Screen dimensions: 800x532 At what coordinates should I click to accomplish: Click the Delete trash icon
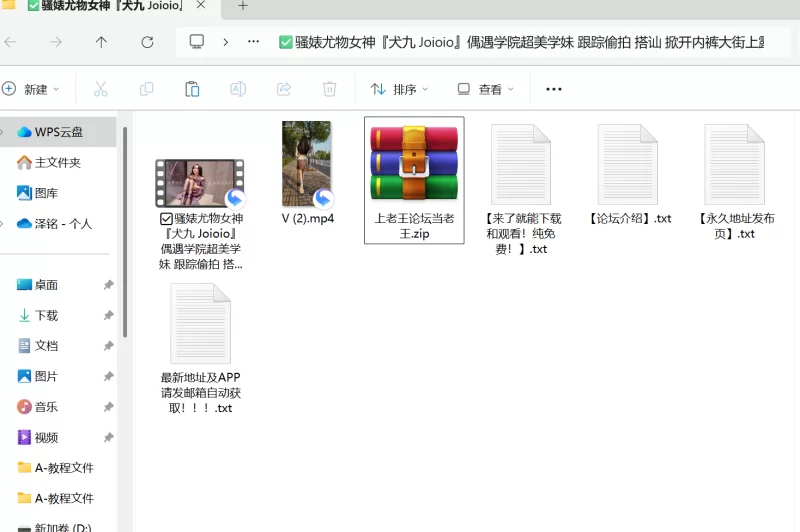[328, 89]
